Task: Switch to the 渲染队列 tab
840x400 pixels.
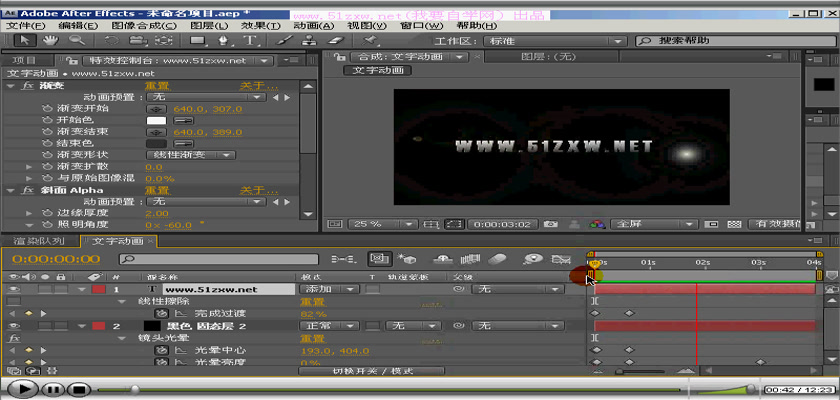Action: (39, 241)
